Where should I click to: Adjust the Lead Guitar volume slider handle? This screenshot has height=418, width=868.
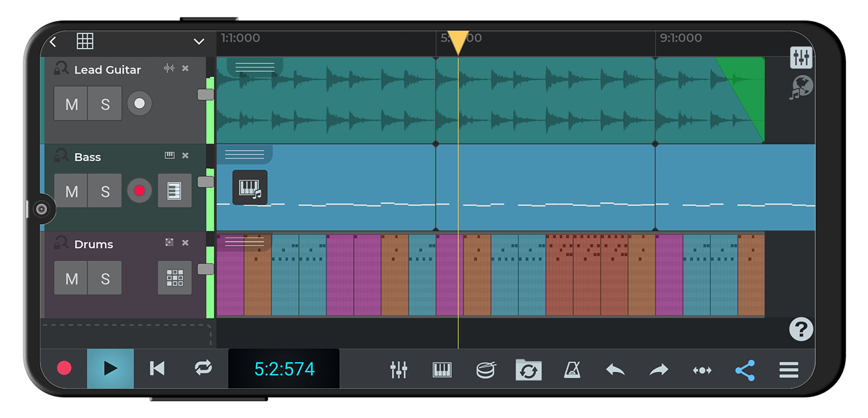[205, 95]
